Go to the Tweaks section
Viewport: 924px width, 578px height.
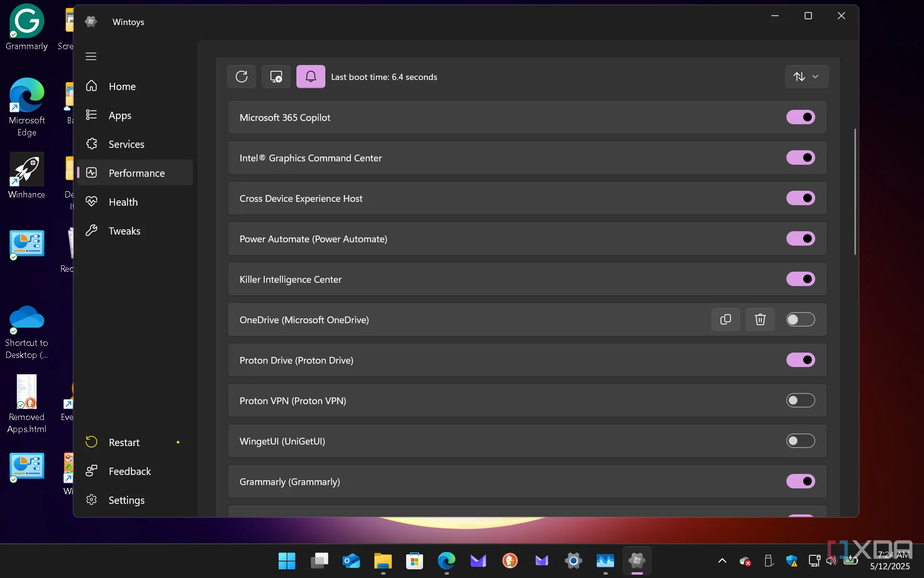coord(124,231)
